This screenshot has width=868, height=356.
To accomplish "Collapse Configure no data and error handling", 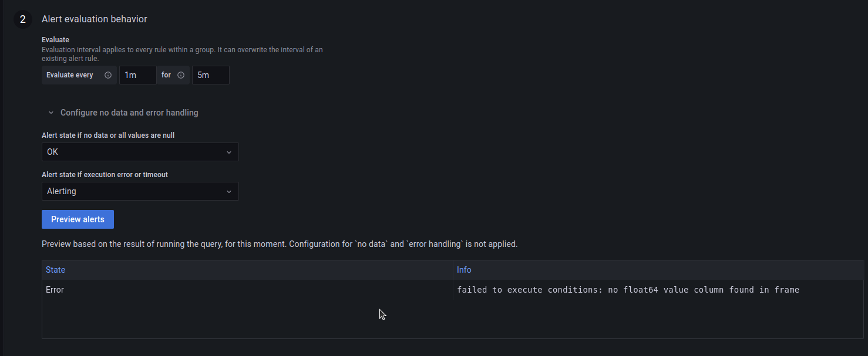I will point(129,112).
